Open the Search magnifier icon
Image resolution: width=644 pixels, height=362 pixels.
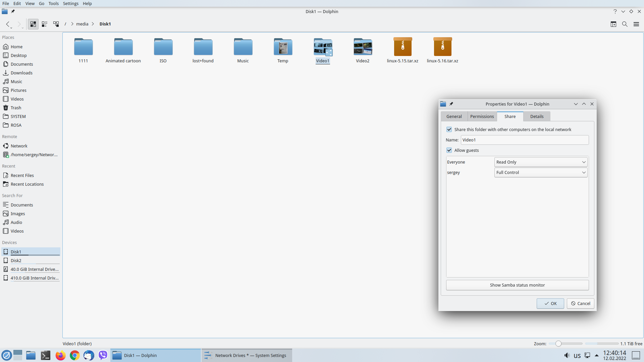click(x=625, y=24)
